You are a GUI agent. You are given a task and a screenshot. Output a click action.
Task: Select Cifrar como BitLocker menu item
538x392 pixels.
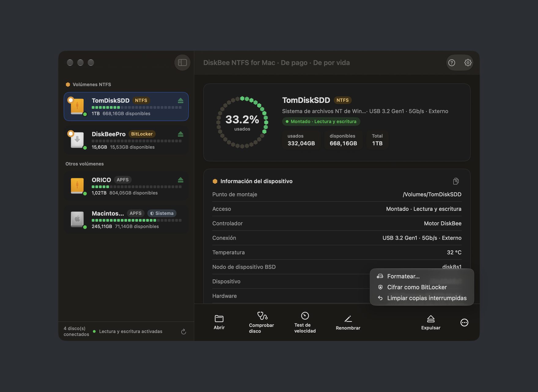coord(422,287)
